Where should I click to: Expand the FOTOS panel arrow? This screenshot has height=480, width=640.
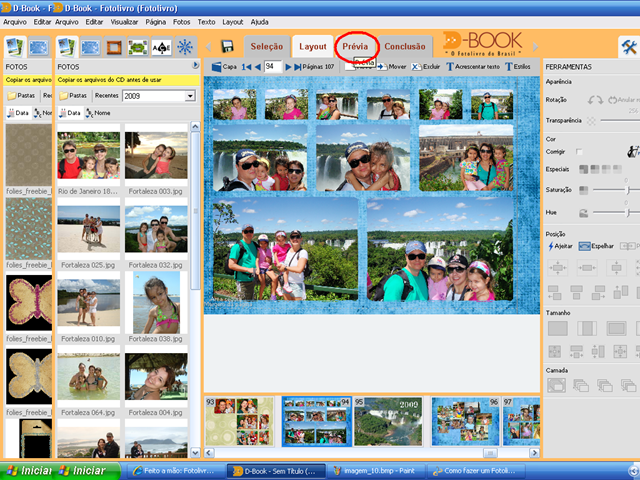[x=196, y=65]
